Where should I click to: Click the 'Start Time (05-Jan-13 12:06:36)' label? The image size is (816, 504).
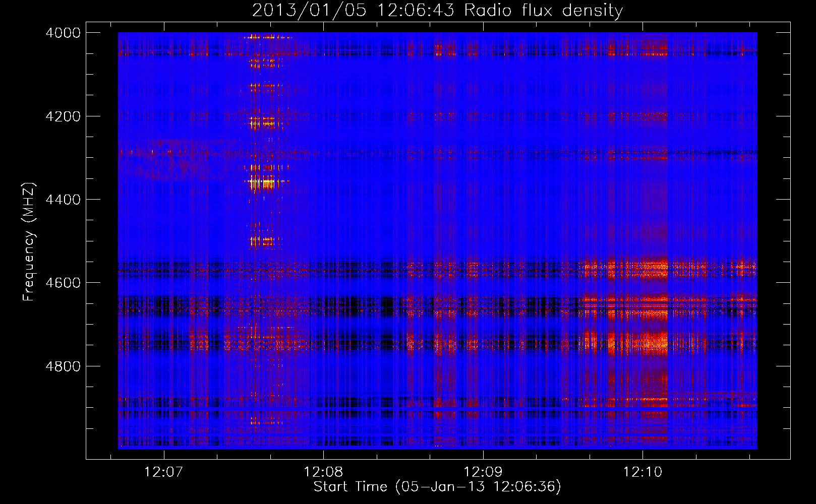pyautogui.click(x=437, y=487)
